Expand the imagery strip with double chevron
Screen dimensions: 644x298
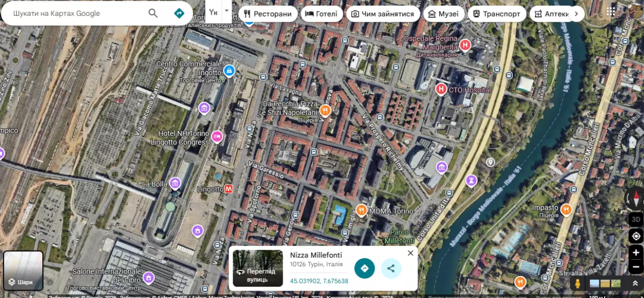635,283
